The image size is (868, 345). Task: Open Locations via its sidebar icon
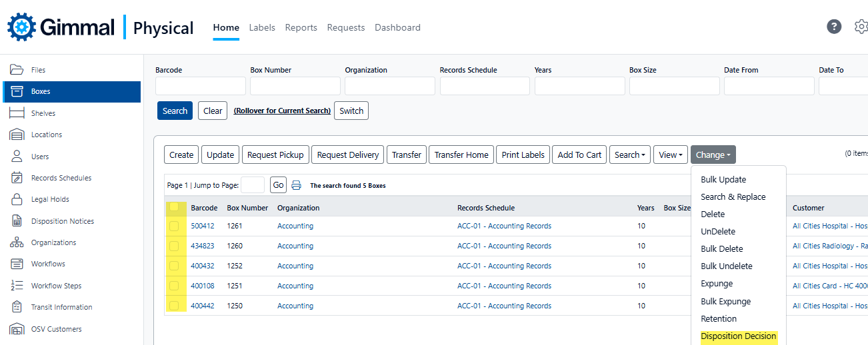(17, 135)
